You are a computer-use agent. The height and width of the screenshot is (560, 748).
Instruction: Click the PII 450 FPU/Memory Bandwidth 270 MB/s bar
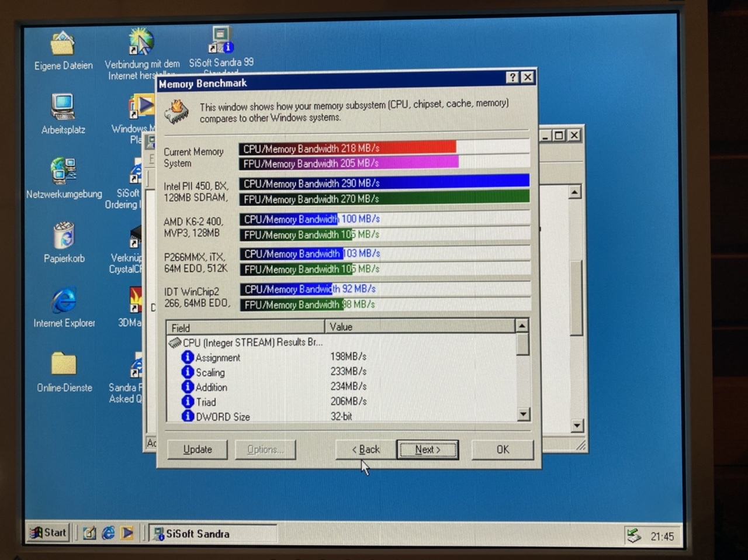click(385, 199)
